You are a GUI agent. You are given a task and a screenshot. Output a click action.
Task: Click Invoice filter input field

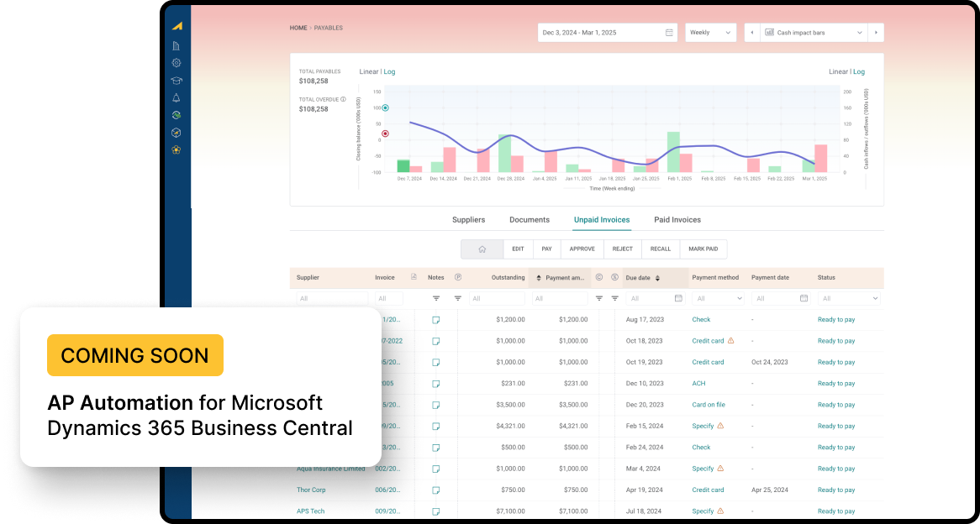point(389,299)
